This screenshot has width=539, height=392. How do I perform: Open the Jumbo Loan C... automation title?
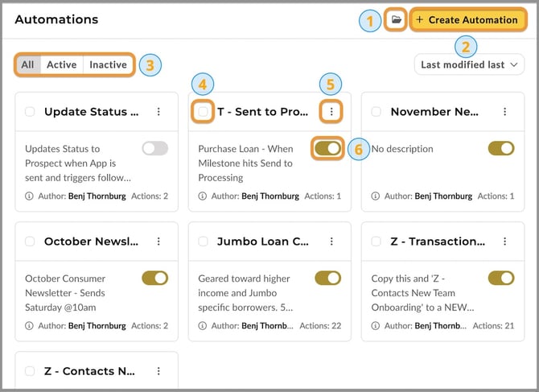click(263, 241)
